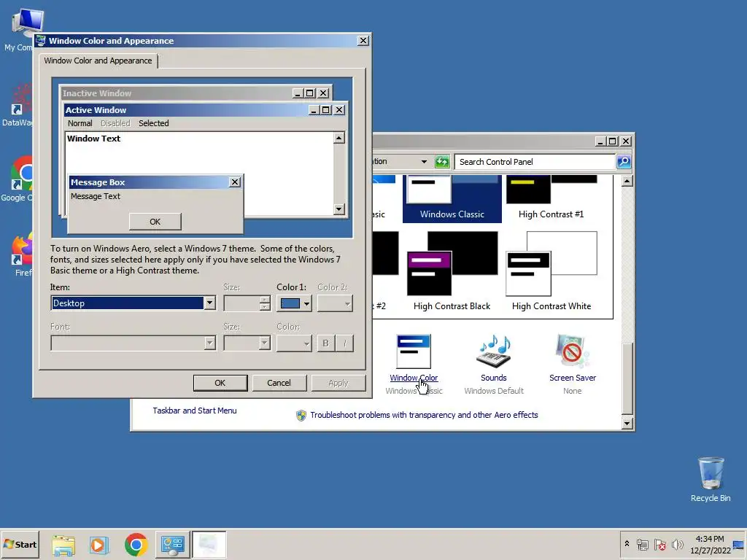The width and height of the screenshot is (747, 560).
Task: Click OK in Window Color and Appearance dialog
Action: click(x=220, y=383)
